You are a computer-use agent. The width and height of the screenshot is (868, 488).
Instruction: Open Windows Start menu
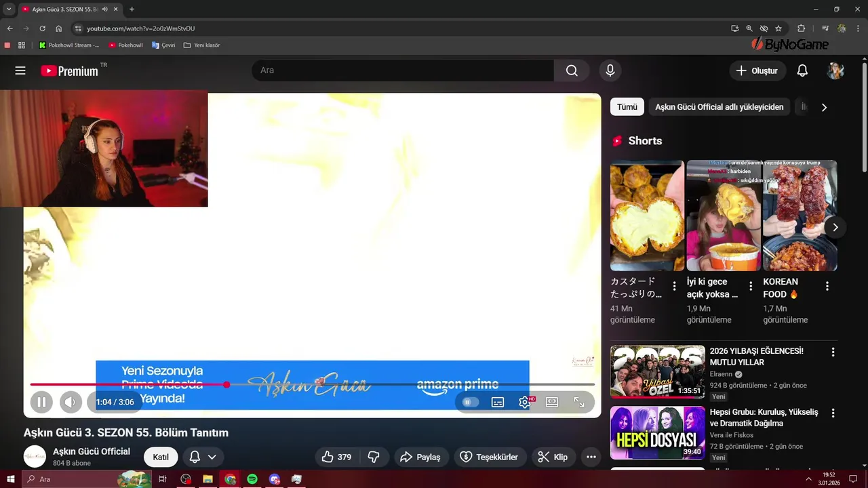point(10,479)
